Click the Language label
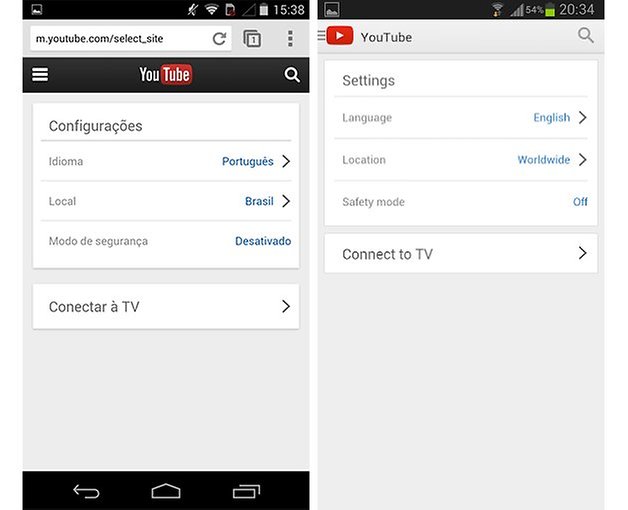This screenshot has width=628, height=510. point(367,118)
